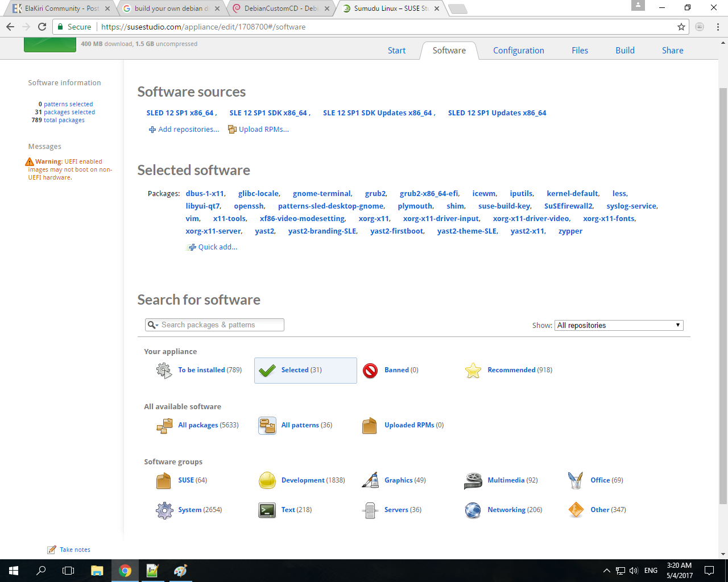Viewport: 728px width, 582px height.
Task: Click the Add repositories plus icon
Action: click(x=152, y=130)
